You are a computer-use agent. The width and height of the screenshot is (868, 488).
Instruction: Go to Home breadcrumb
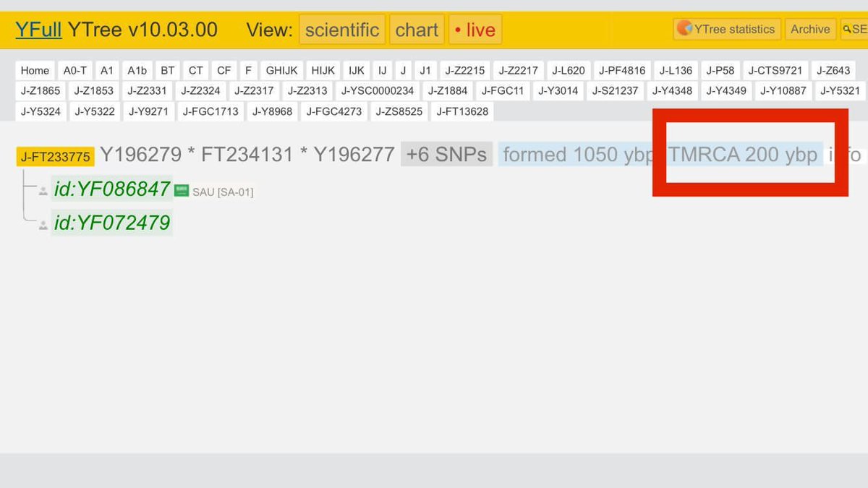tap(35, 70)
